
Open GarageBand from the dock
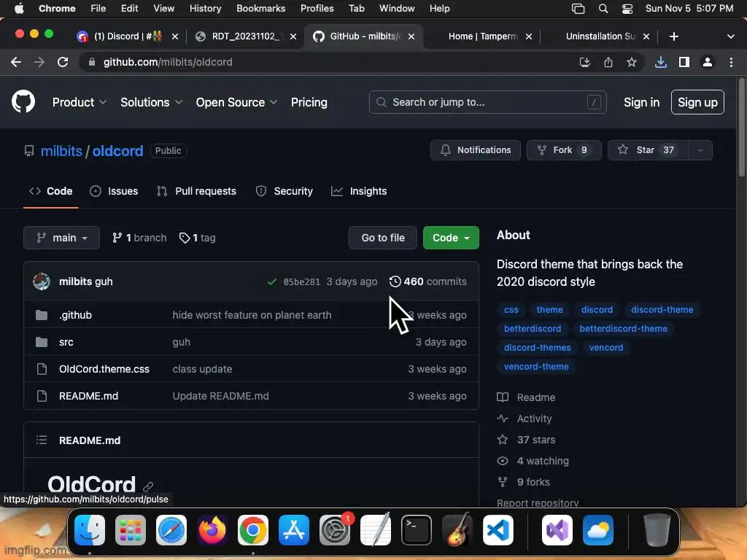coord(457,530)
